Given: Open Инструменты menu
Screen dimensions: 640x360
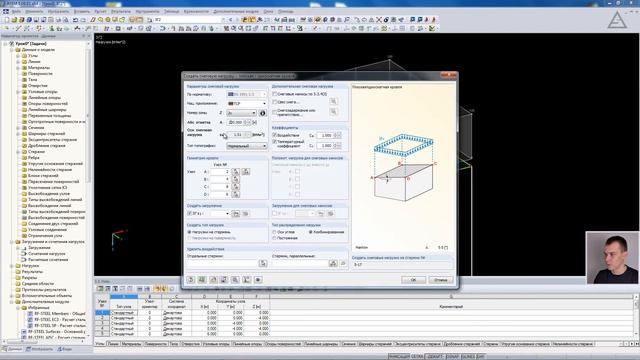Looking at the screenshot, I should pos(147,11).
